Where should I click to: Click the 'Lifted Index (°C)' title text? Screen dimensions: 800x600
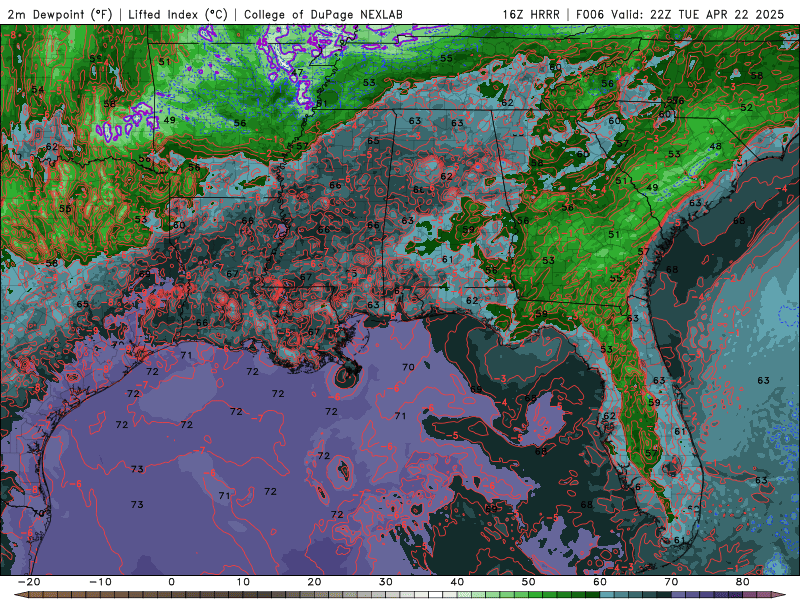pos(178,14)
